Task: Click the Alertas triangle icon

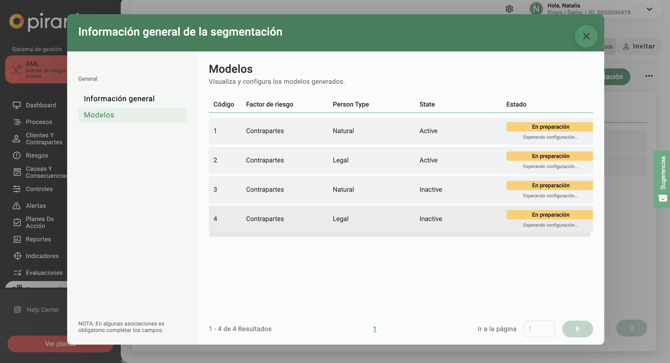Action: coord(17,206)
